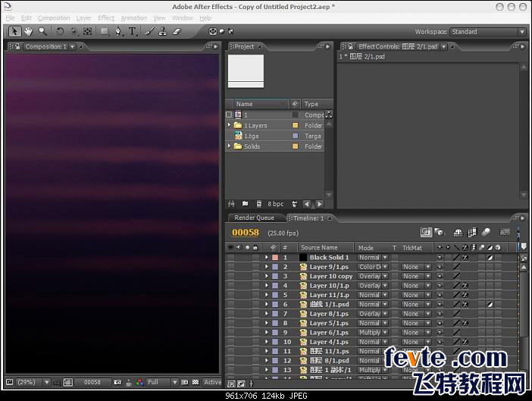This screenshot has width=532, height=401.
Task: Select the Rectangular Mask tool
Action: coord(104,32)
